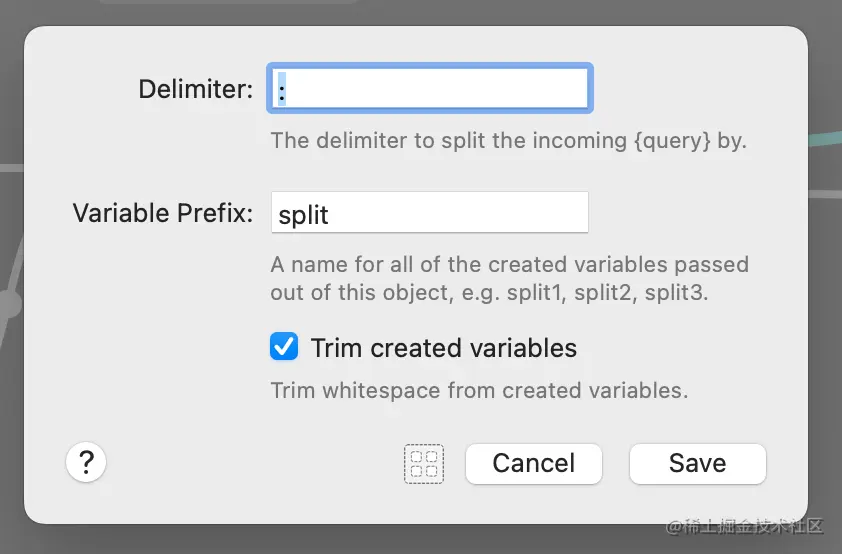842x554 pixels.
Task: Click the word split in the prefix field
Action: pos(303,214)
